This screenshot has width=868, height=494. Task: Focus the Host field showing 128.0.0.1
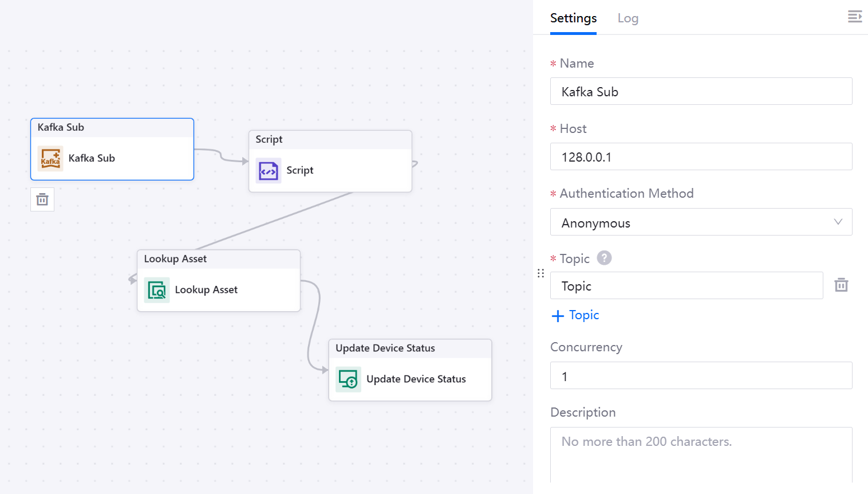tap(700, 157)
